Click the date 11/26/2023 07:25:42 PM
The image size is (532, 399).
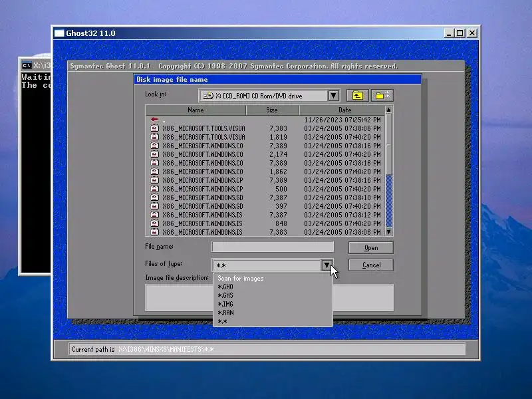point(342,120)
